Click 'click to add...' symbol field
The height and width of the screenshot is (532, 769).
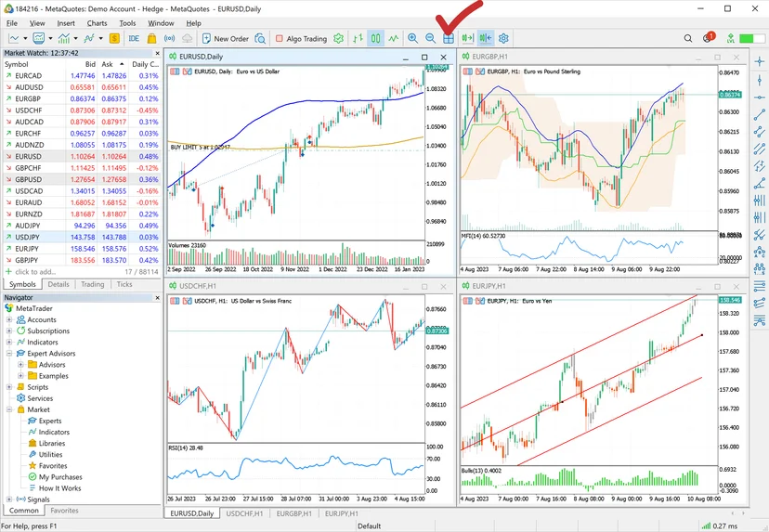click(x=35, y=272)
